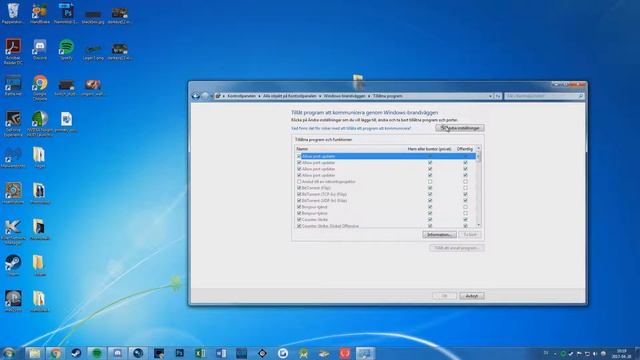Go to Alla objekt på Kontrollpanelen breadcrumb

pyautogui.click(x=290, y=96)
